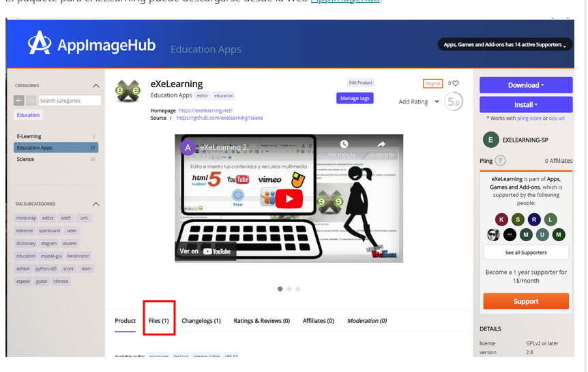588x372 pixels.
Task: Click the chinese tag
Action: (x=61, y=281)
